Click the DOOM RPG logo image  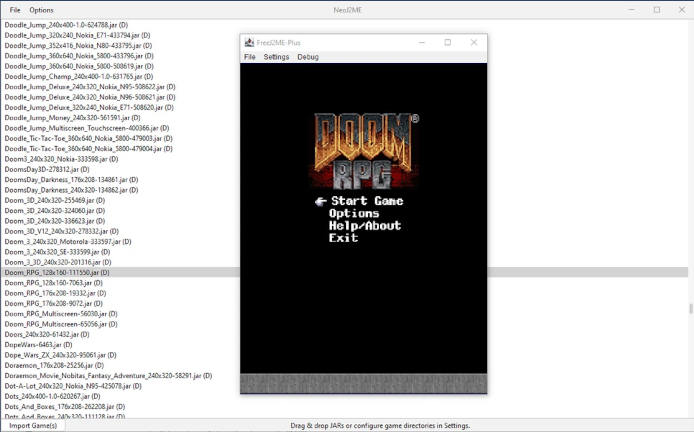pos(366,151)
